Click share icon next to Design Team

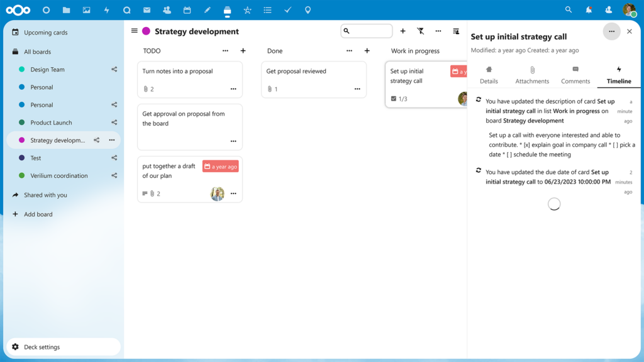click(114, 70)
